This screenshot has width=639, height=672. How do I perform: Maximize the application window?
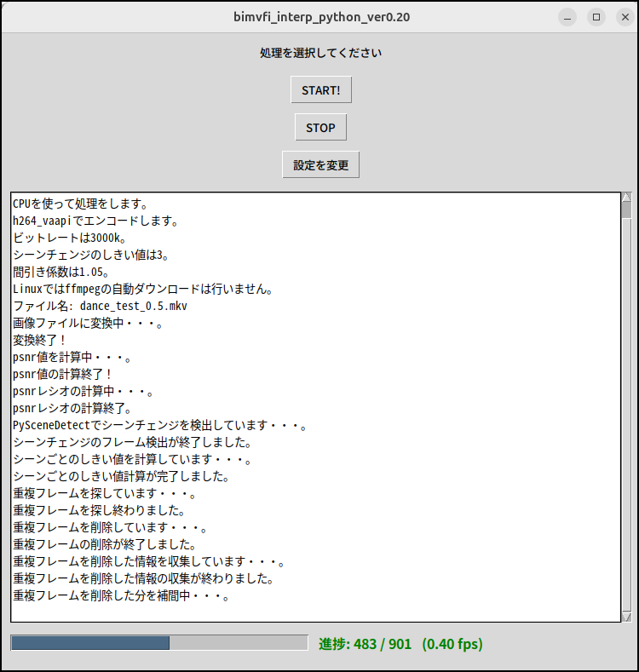click(x=596, y=17)
